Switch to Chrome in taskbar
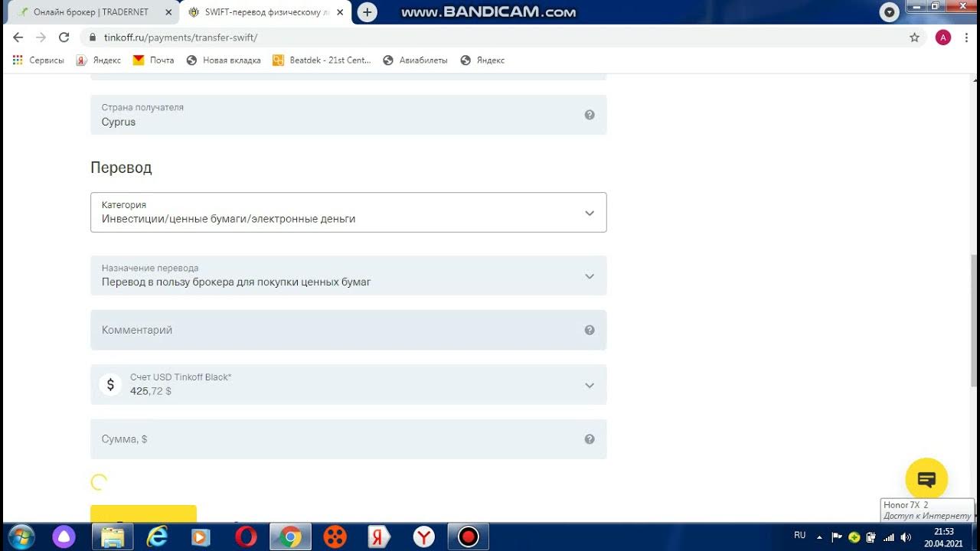Image resolution: width=980 pixels, height=551 pixels. pos(290,536)
